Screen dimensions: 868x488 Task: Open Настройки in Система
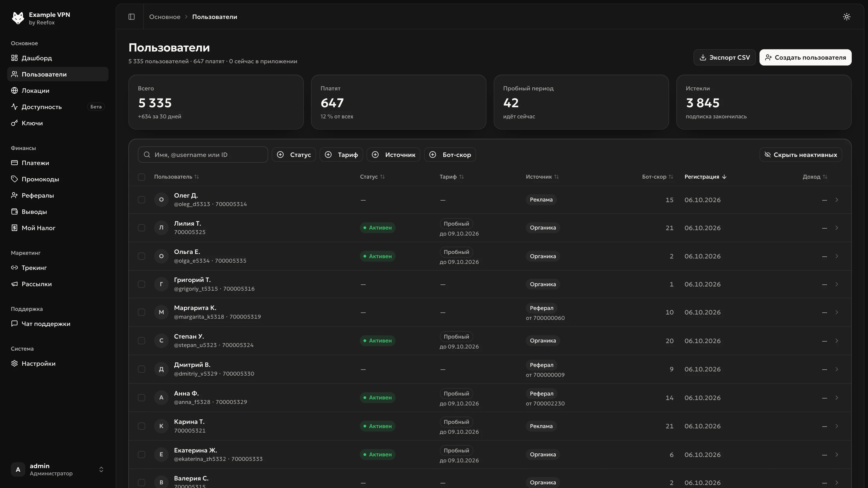pyautogui.click(x=58, y=363)
